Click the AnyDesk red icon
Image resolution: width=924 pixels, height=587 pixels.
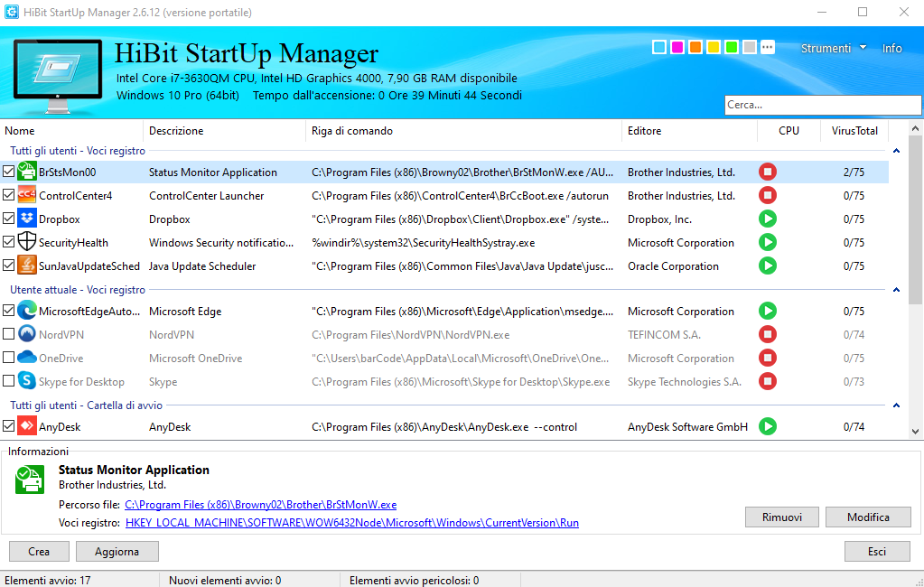tap(26, 426)
